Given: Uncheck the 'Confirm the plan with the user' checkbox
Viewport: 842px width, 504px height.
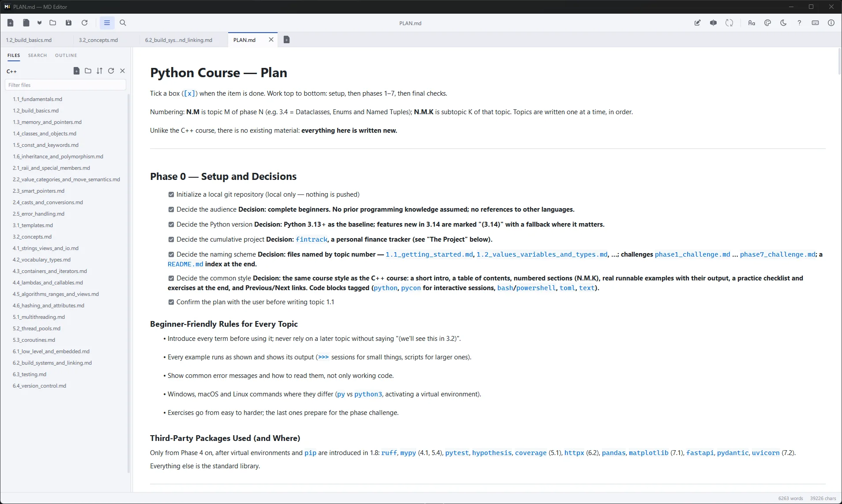Looking at the screenshot, I should coord(171,302).
